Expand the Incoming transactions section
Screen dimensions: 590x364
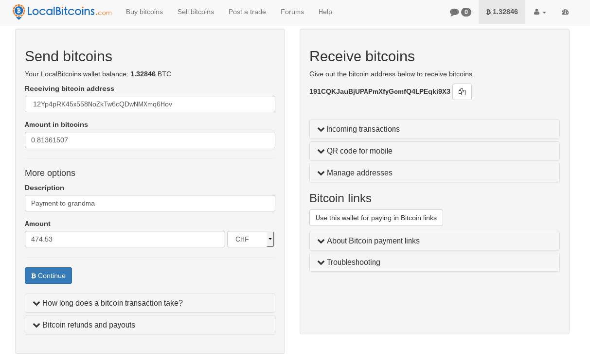(x=434, y=129)
